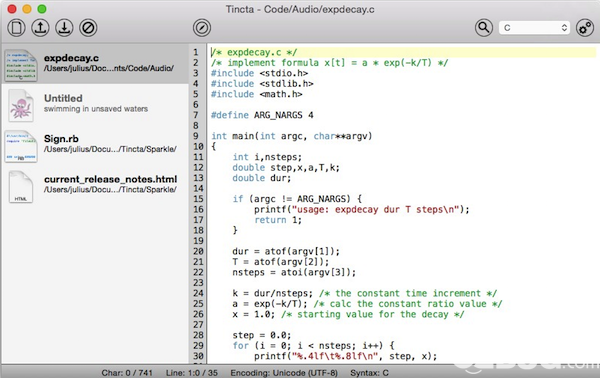Click 'x = 1.0;' starting value line

point(253,314)
